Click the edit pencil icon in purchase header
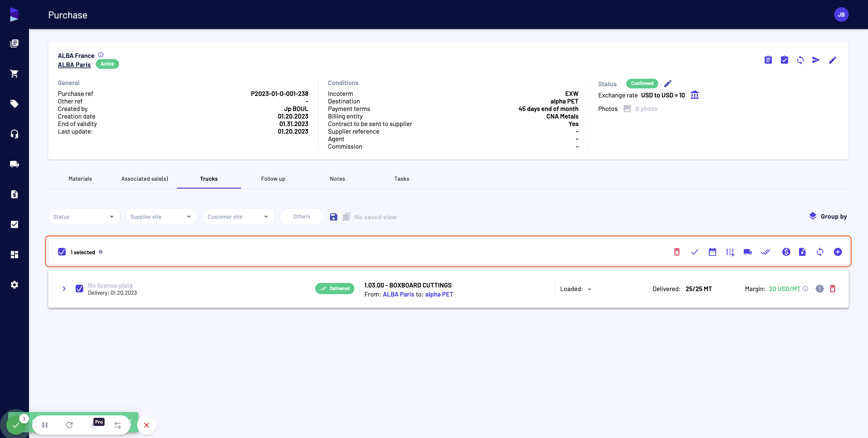The height and width of the screenshot is (438, 868). point(833,60)
